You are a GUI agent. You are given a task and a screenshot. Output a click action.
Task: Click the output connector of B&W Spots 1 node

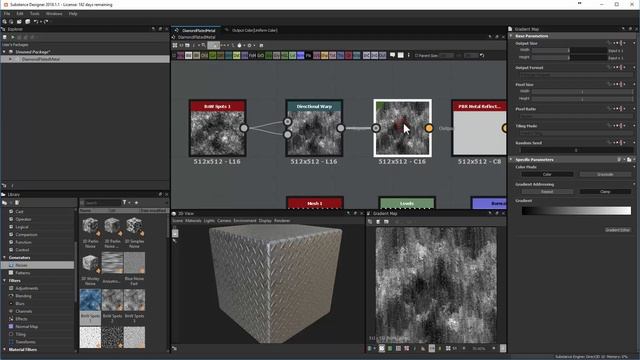point(244,128)
